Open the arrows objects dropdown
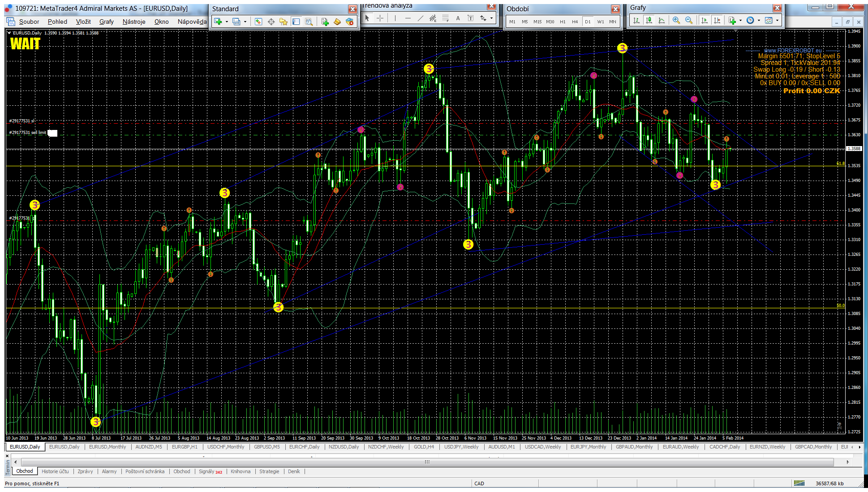The image size is (868, 492). point(491,18)
